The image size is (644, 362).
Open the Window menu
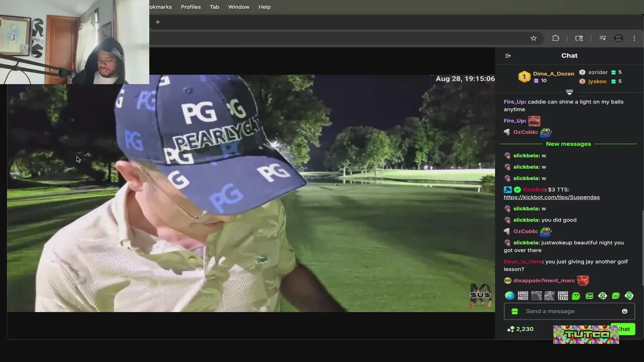238,7
